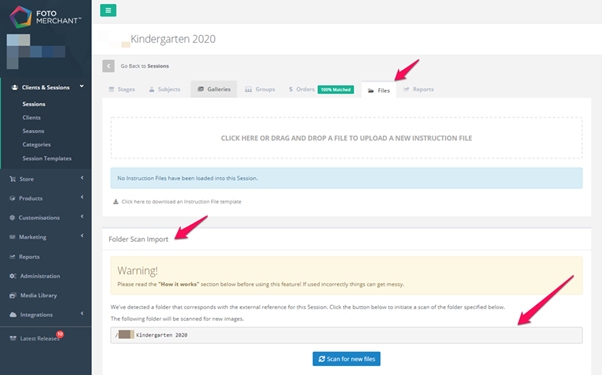This screenshot has width=602, height=375.
Task: Download an Instruction File template link
Action: coord(181,202)
